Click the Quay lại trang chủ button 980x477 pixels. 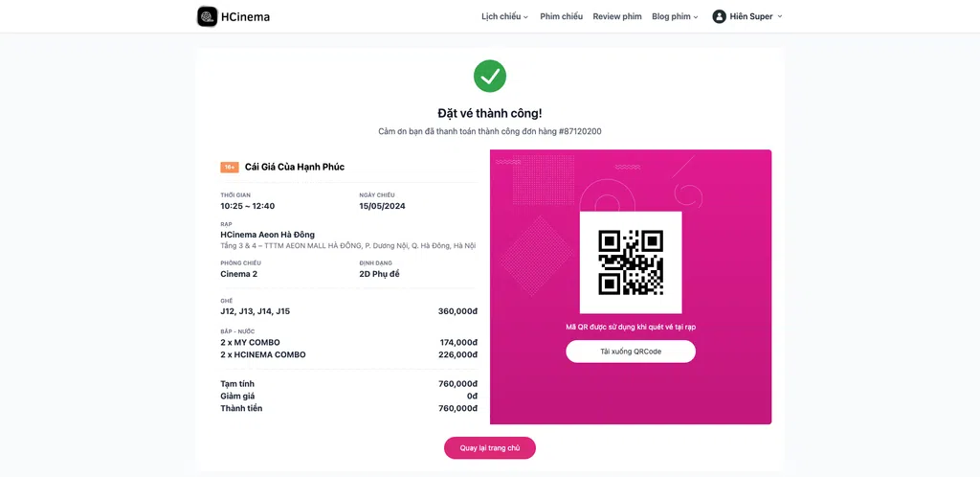click(x=490, y=448)
